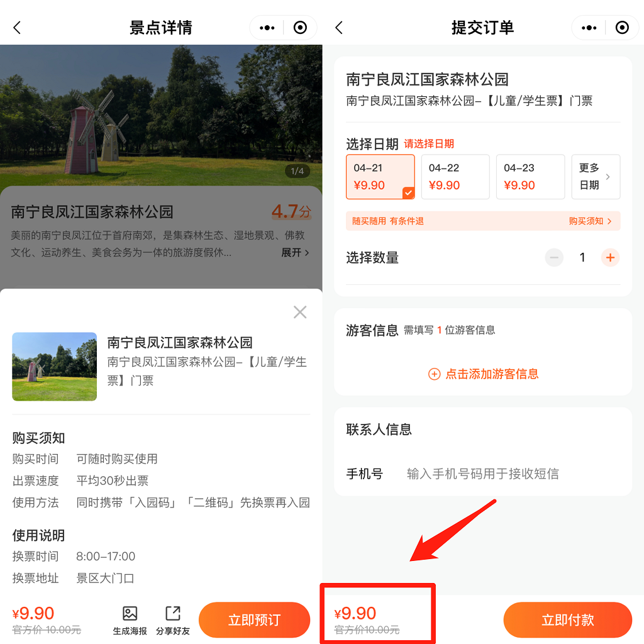Tap the mini program close circle on 提交订单
The height and width of the screenshot is (644, 644).
[621, 28]
